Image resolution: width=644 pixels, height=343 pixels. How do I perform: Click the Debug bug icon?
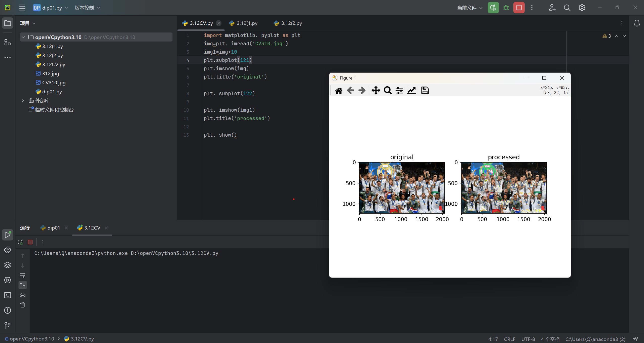click(506, 8)
